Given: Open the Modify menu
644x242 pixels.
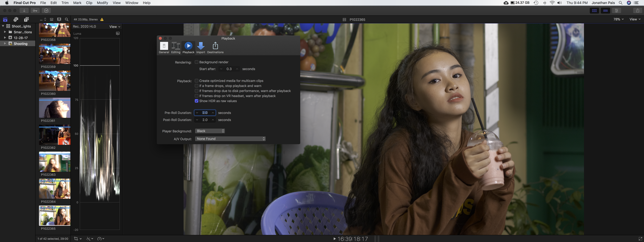Looking at the screenshot, I should click(102, 3).
